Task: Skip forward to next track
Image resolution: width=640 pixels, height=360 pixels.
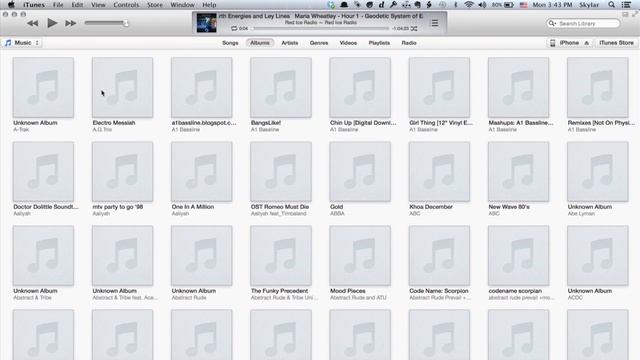Action: pos(71,24)
